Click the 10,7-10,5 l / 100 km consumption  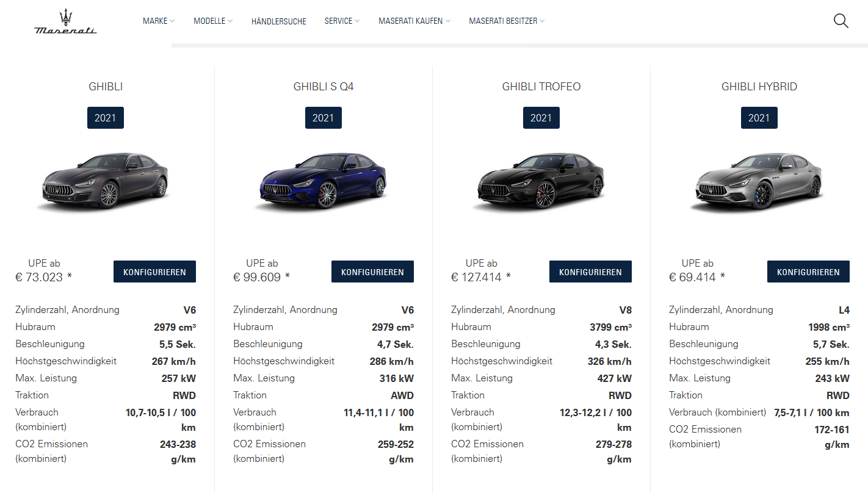[161, 420]
